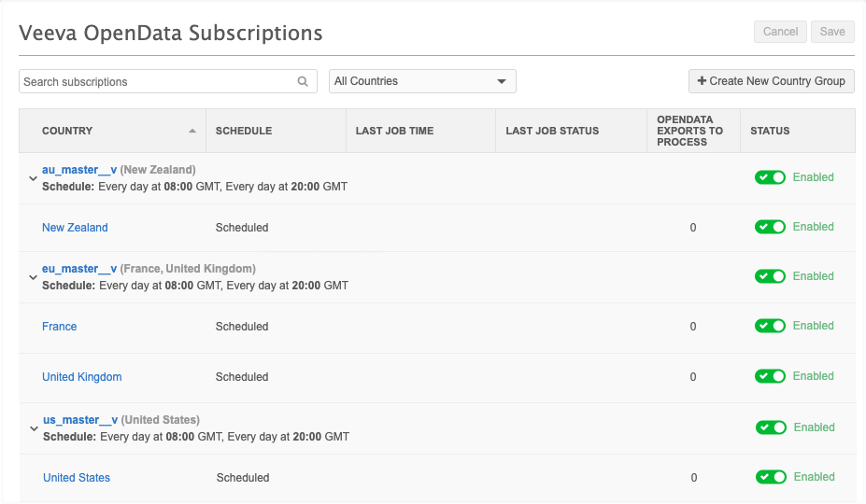Screen dimensions: 866x504
Task: Collapse the au_master__v group chevron
Action: [33, 178]
